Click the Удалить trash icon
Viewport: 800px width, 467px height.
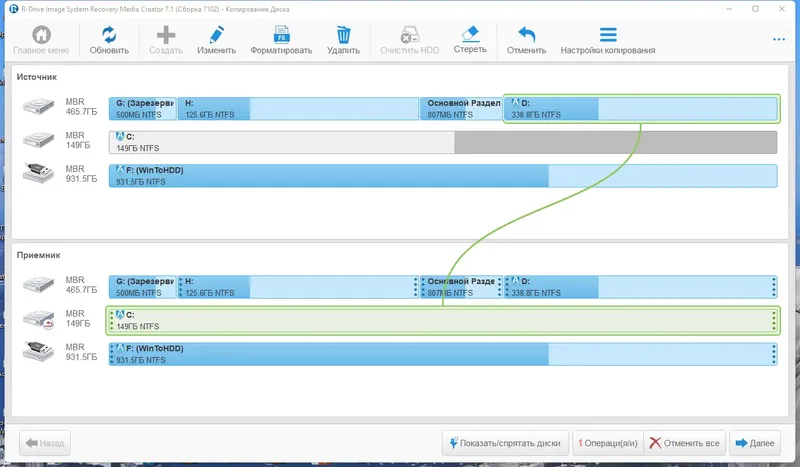coord(343,35)
